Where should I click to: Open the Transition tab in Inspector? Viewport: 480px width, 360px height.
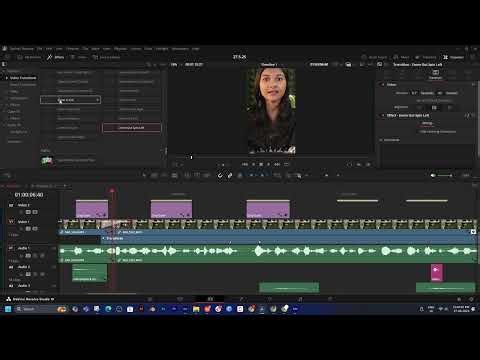(435, 74)
